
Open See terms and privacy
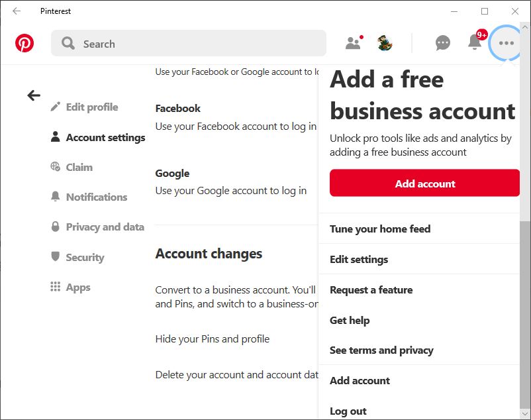(x=382, y=350)
